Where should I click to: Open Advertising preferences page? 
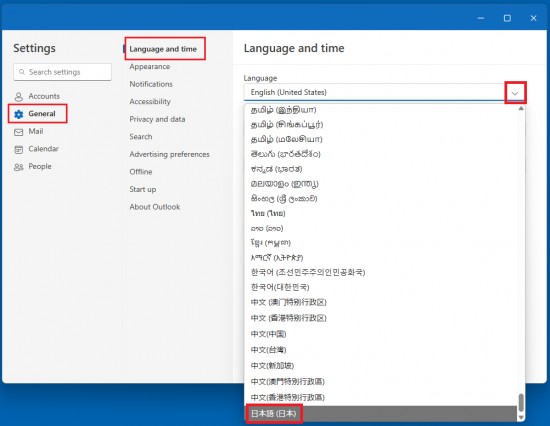click(x=169, y=154)
